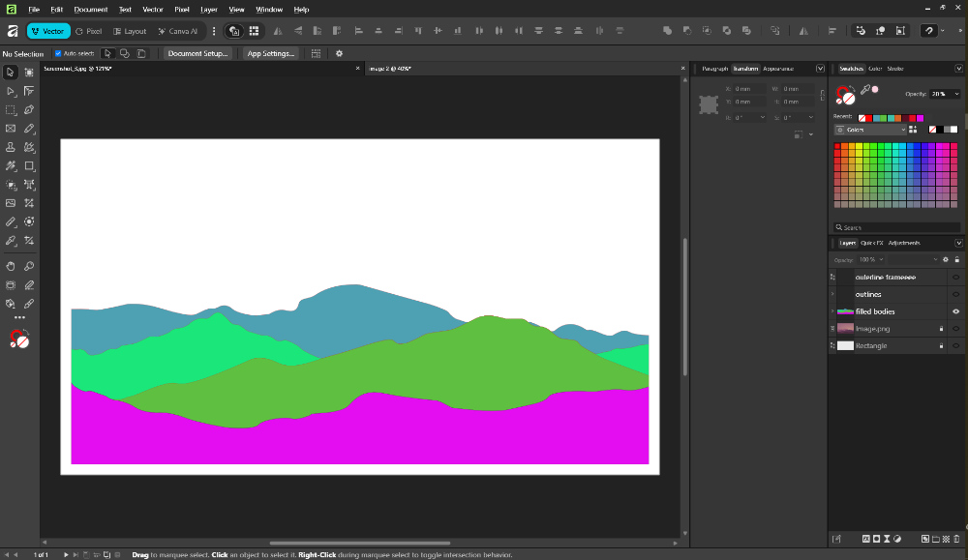The height and width of the screenshot is (560, 968).
Task: Open the Layer menu
Action: [209, 10]
